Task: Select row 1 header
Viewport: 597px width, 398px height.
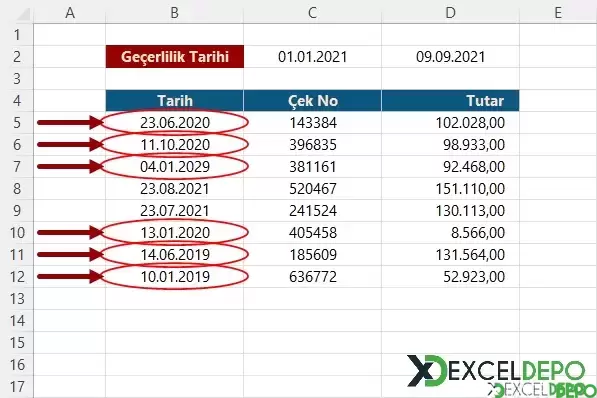Action: pos(17,35)
